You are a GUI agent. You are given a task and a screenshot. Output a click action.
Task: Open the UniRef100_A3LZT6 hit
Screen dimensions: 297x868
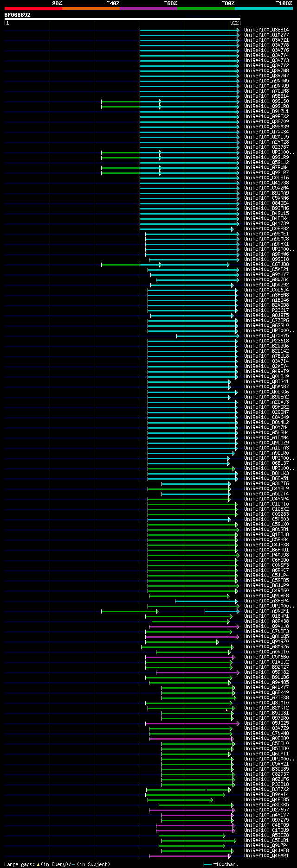point(266,484)
